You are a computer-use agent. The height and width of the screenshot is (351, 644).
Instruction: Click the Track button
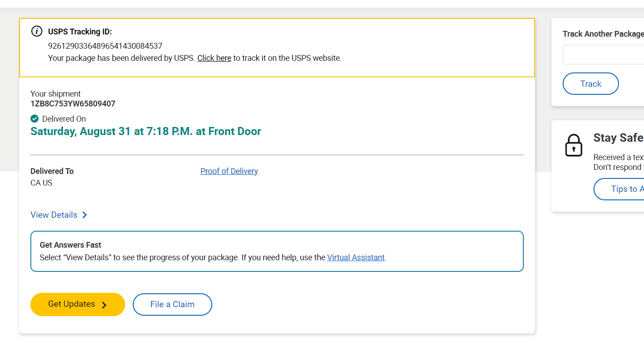[x=591, y=84]
